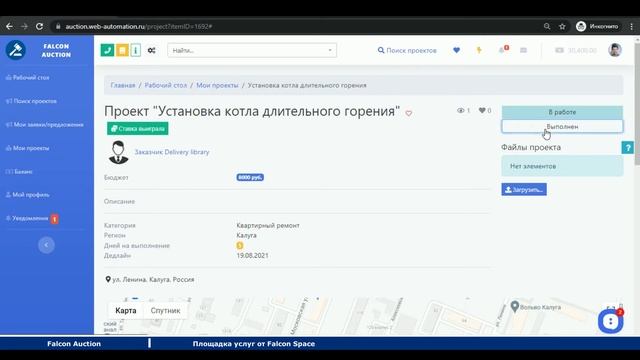640x360 pixels.
Task: Click the browser zoom magnifier icon
Action: 547,27
